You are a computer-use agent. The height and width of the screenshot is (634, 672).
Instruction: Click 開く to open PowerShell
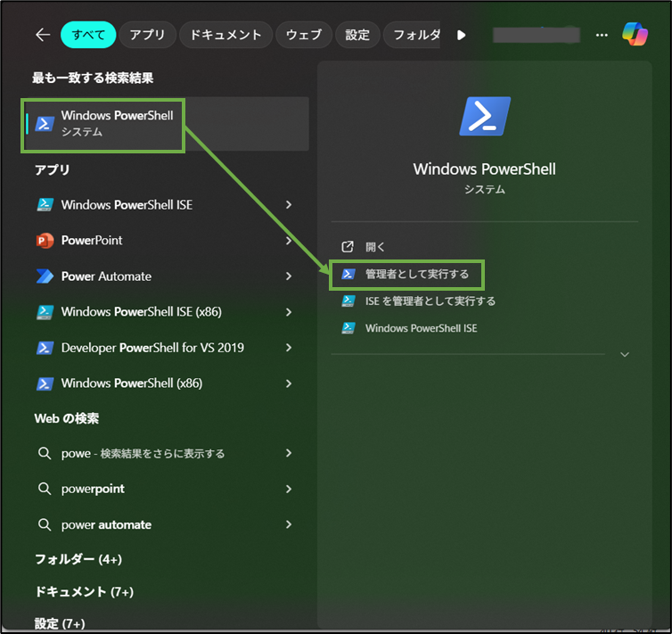click(x=375, y=247)
